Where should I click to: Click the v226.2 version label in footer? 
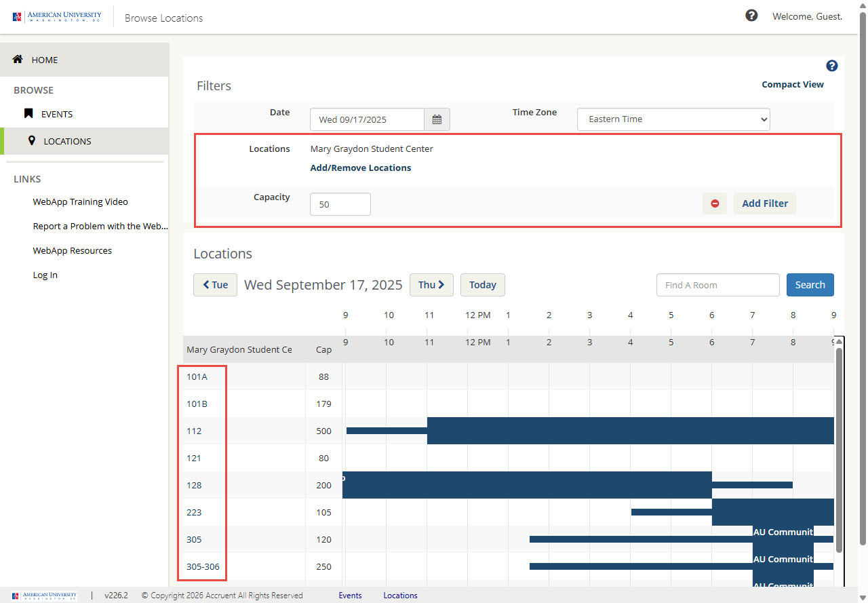pos(116,596)
